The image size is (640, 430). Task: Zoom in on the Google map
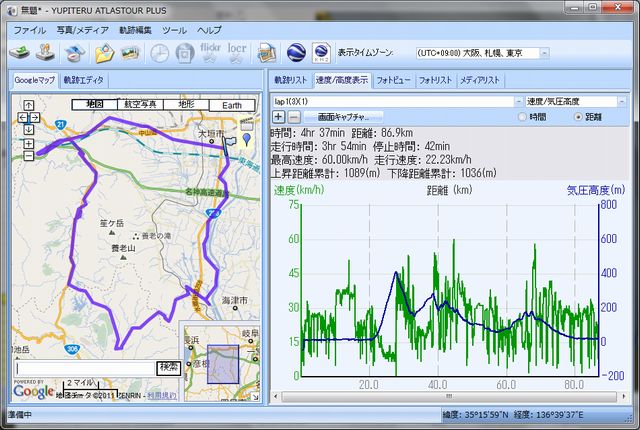(x=29, y=144)
